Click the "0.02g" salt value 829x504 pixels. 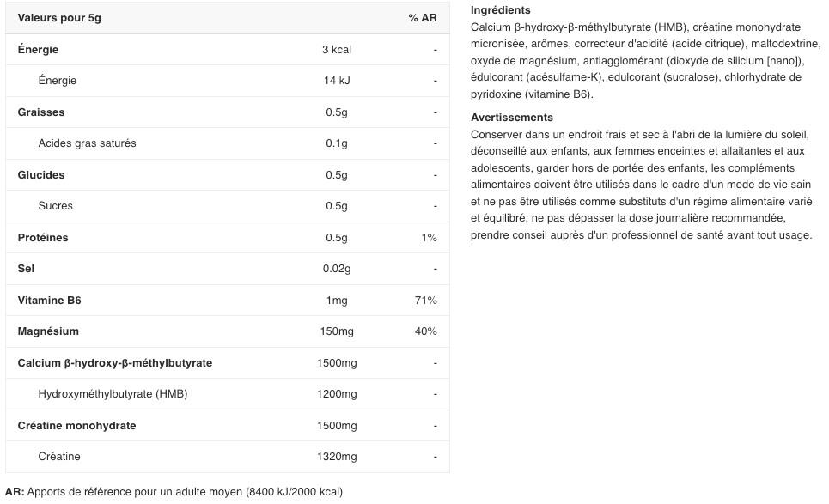point(337,269)
